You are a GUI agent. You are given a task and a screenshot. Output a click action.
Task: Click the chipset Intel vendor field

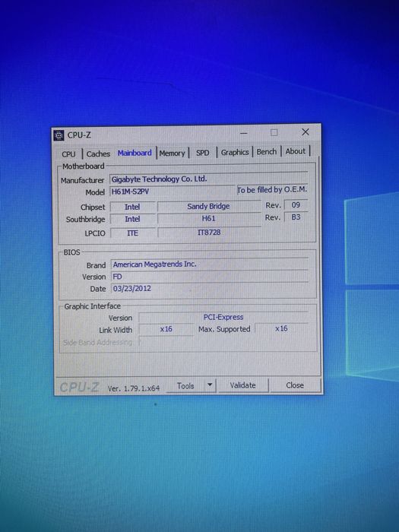pyautogui.click(x=132, y=207)
